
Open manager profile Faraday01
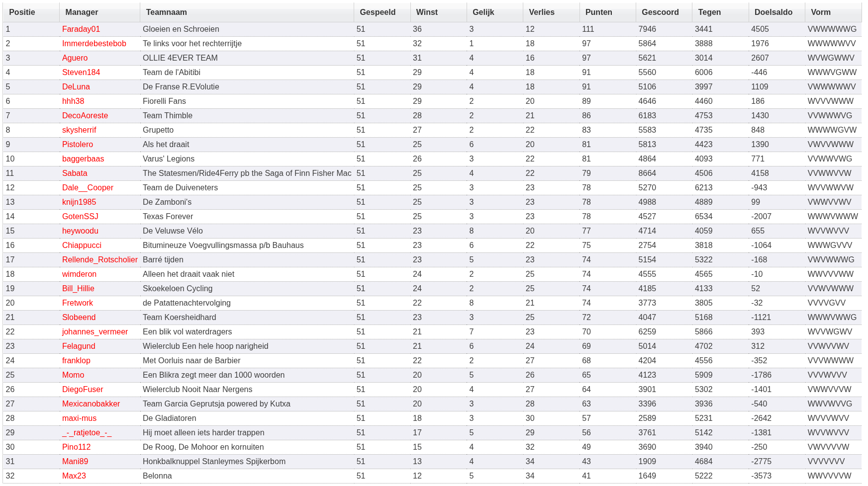(x=81, y=29)
